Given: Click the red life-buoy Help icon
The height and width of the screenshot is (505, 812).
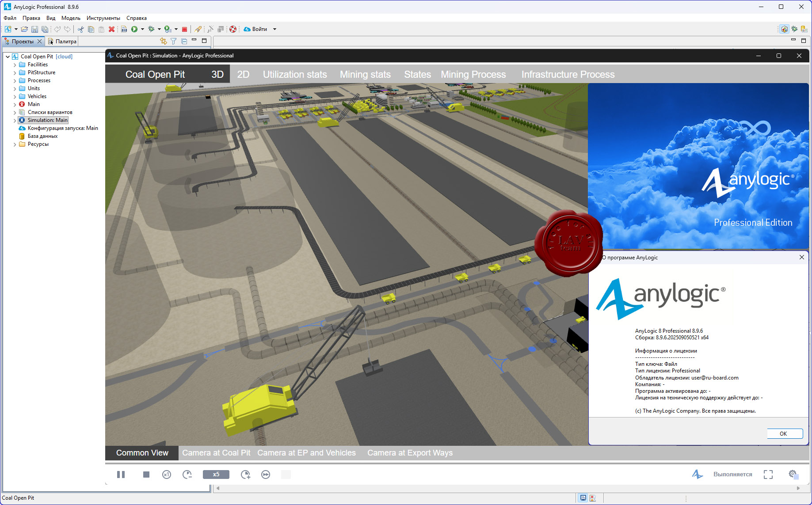Looking at the screenshot, I should click(233, 29).
